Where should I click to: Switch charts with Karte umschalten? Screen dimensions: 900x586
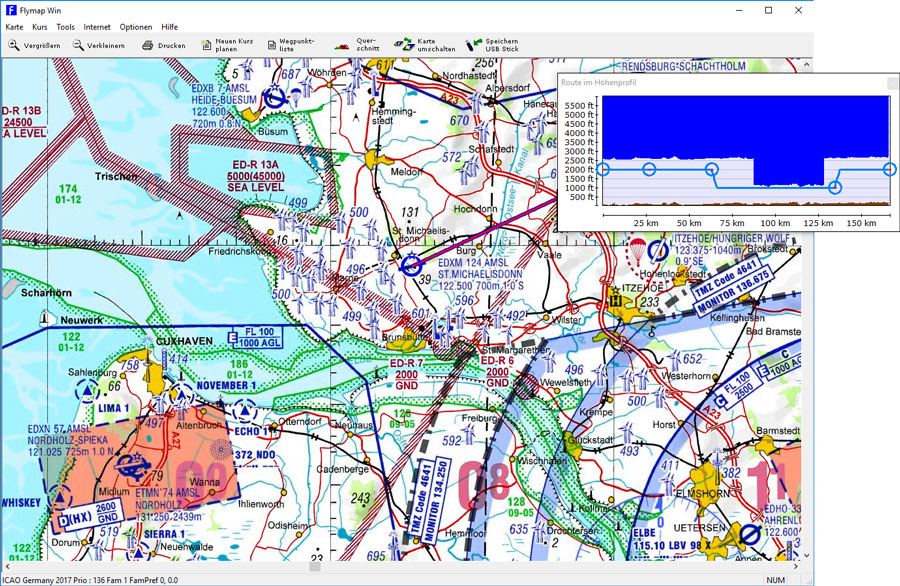click(x=425, y=45)
